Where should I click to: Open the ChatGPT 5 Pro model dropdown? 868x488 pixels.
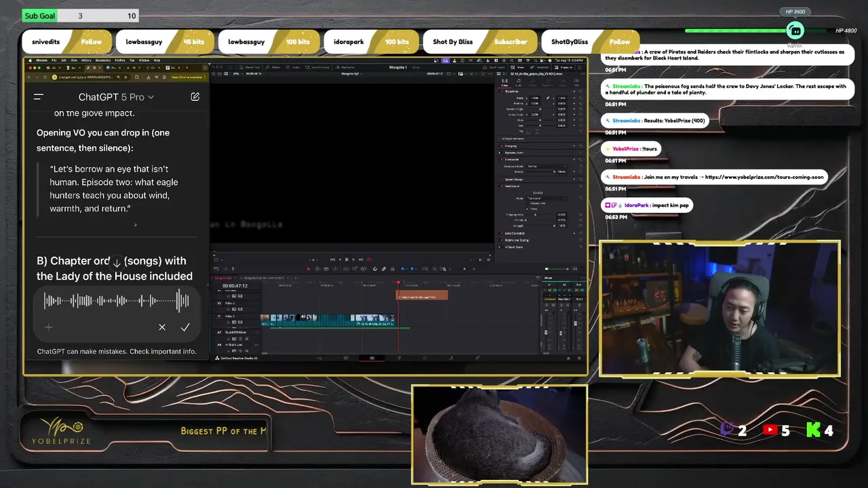[116, 97]
